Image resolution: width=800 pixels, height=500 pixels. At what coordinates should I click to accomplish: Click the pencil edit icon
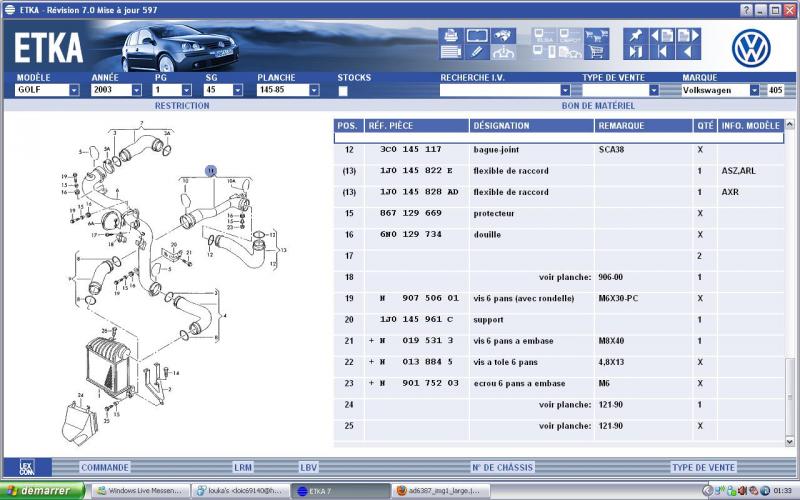477,52
